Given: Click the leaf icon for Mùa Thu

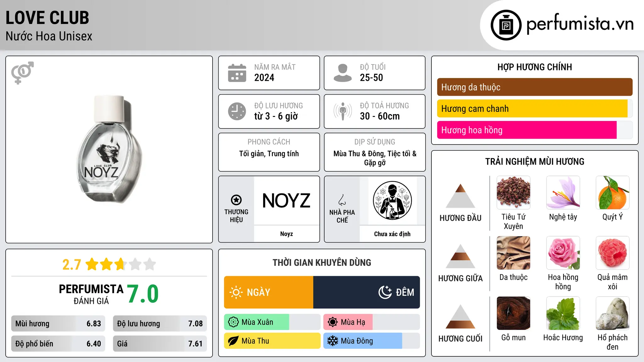Looking at the screenshot, I should pyautogui.click(x=233, y=341).
